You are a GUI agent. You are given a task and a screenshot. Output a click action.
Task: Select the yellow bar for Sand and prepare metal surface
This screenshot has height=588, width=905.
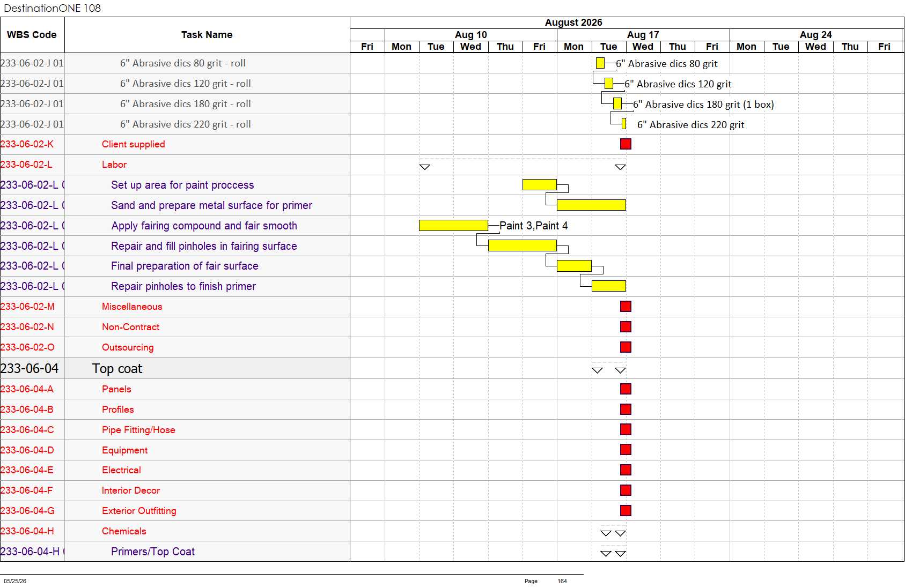(591, 205)
